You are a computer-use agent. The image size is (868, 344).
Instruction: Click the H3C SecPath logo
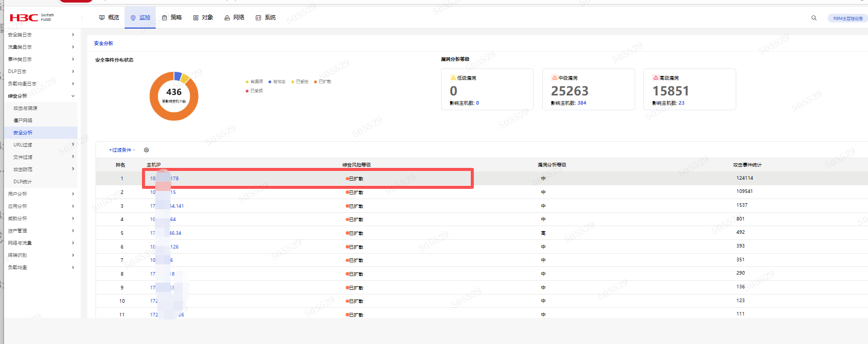31,17
